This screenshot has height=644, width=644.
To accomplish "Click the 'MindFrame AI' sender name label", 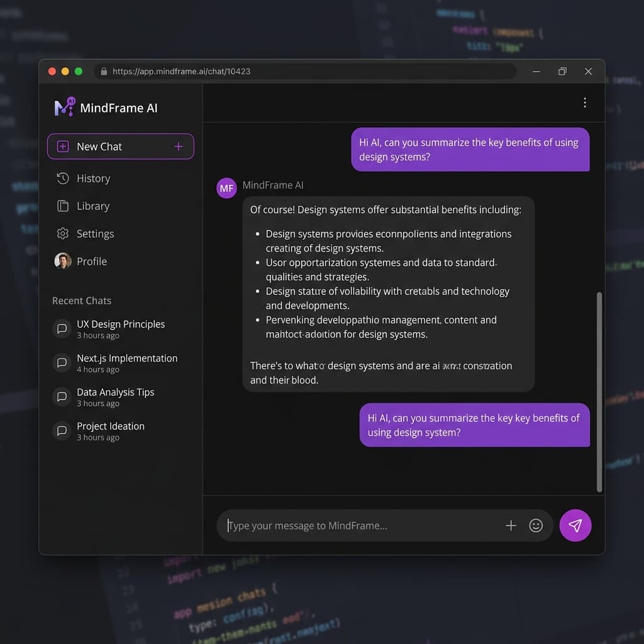I will click(x=273, y=186).
